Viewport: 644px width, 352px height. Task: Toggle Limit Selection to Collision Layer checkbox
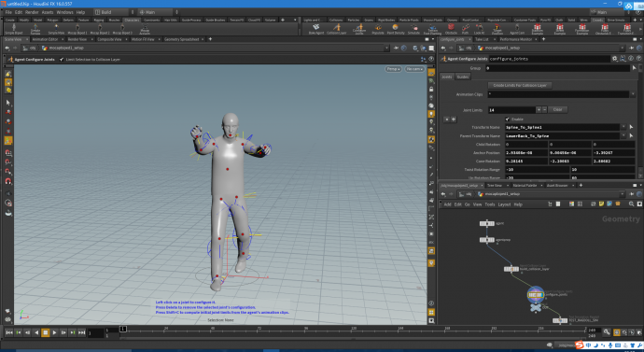(62, 60)
